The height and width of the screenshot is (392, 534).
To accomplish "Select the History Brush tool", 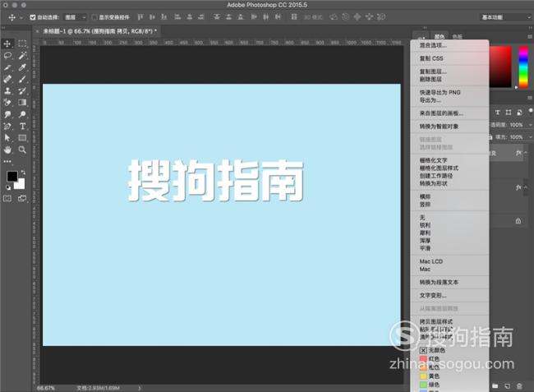I will (22, 91).
